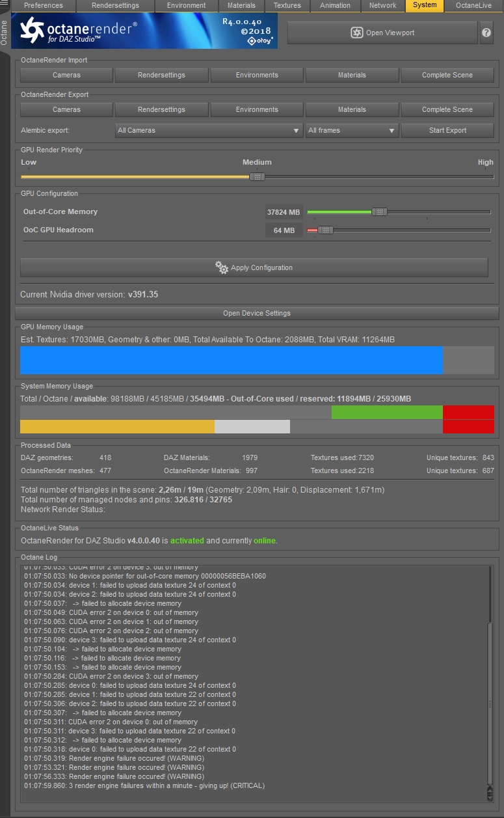Click the 'Out-of-Core Memory' label
504x818 pixels.
click(60, 211)
